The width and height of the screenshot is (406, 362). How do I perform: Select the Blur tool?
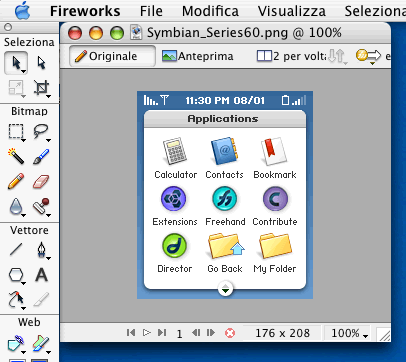click(16, 207)
